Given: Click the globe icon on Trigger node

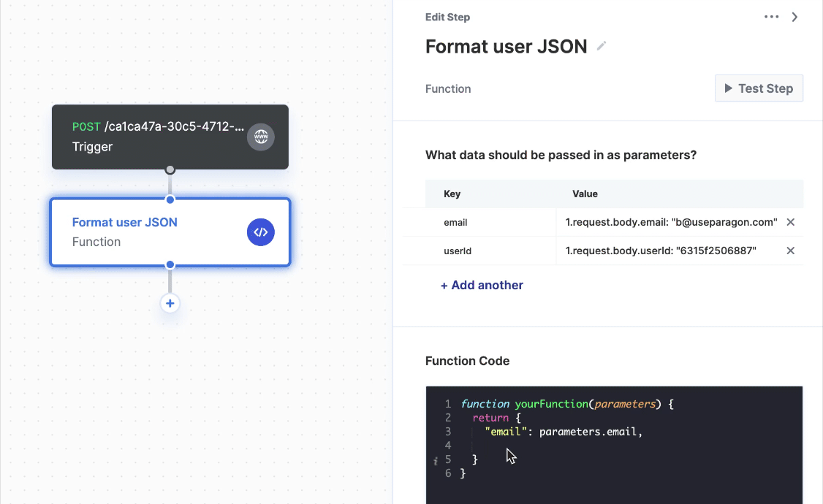Looking at the screenshot, I should tap(261, 137).
